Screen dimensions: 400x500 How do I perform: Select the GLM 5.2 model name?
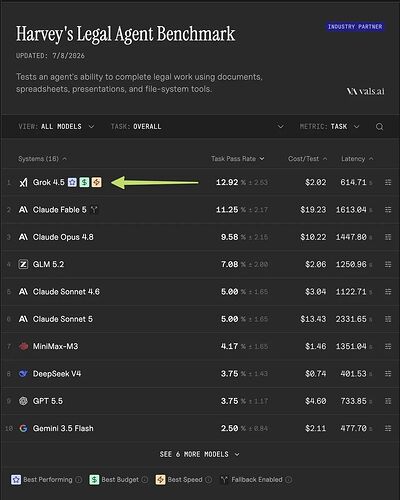[x=48, y=264]
